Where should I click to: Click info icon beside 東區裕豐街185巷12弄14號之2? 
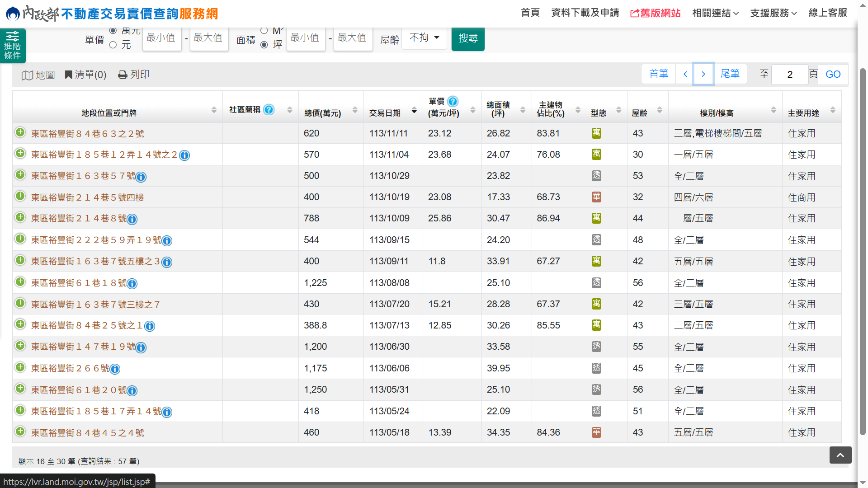184,155
